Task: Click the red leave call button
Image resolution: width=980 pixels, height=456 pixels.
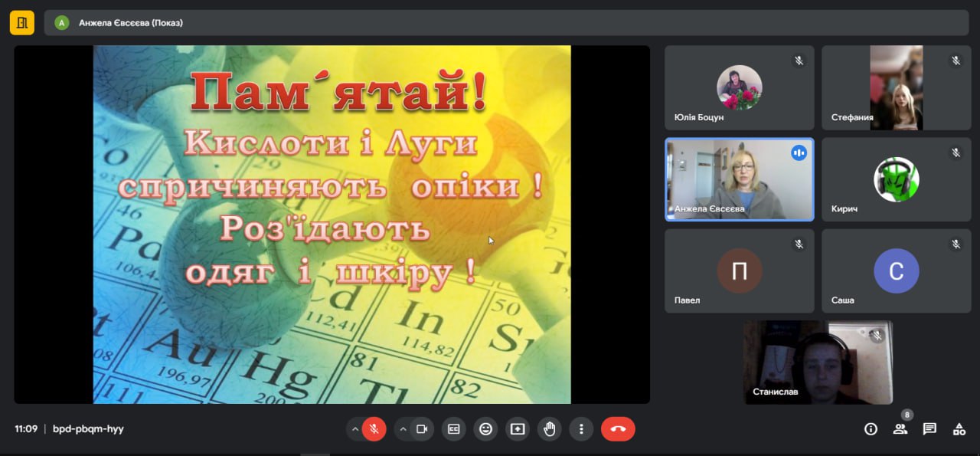Action: click(x=618, y=429)
